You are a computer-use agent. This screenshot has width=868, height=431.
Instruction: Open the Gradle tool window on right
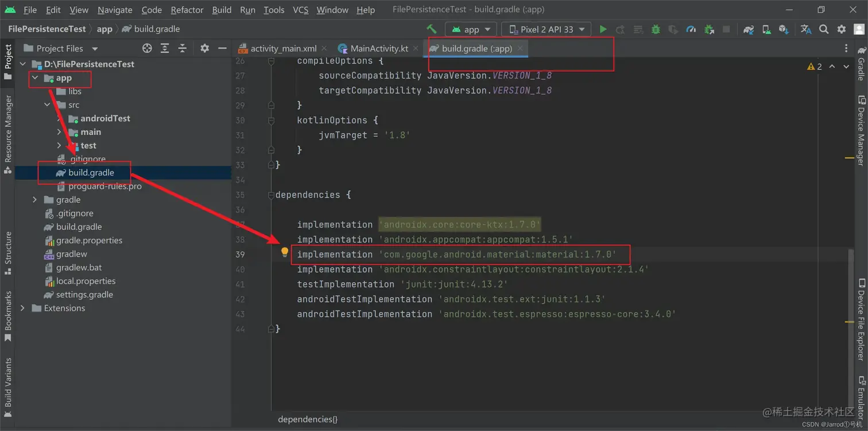coord(861,63)
